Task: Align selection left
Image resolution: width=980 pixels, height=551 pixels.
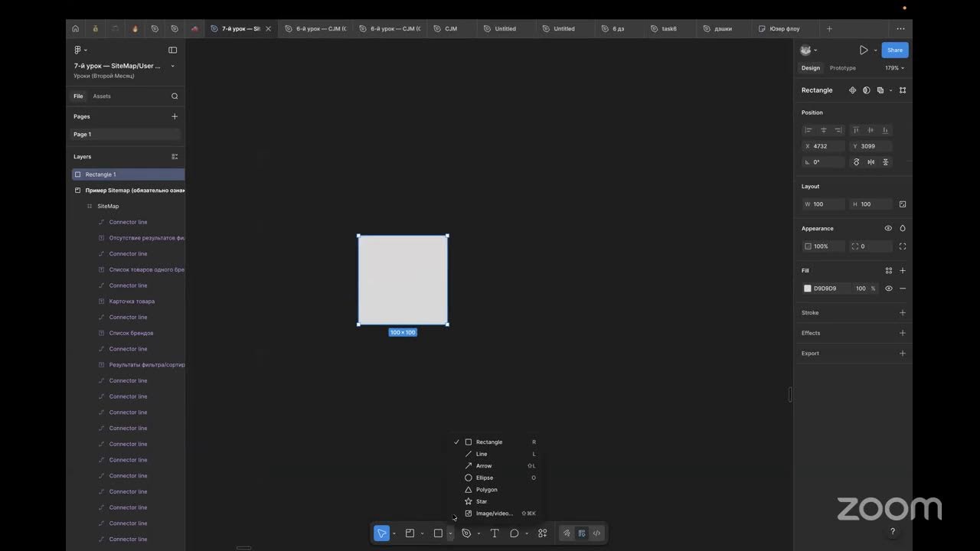Action: tap(808, 130)
